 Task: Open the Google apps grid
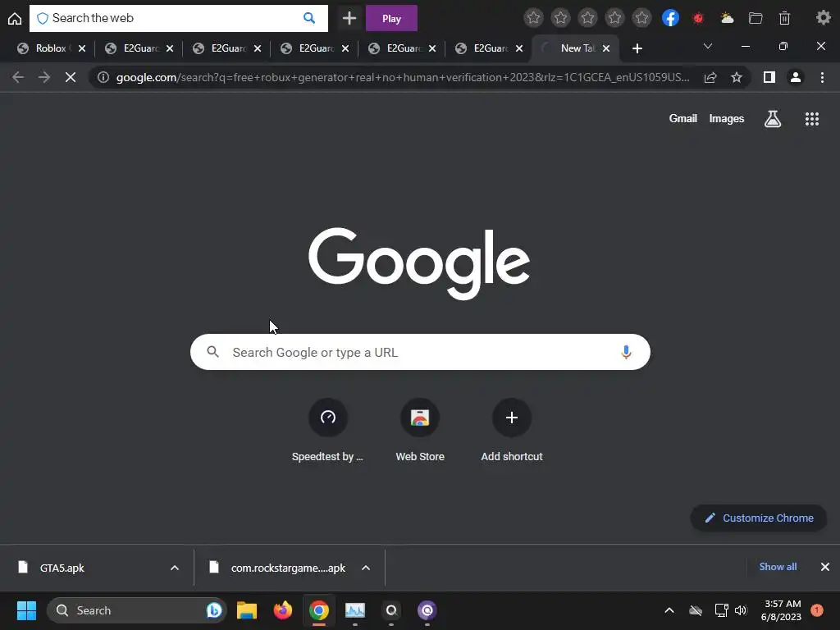(811, 119)
